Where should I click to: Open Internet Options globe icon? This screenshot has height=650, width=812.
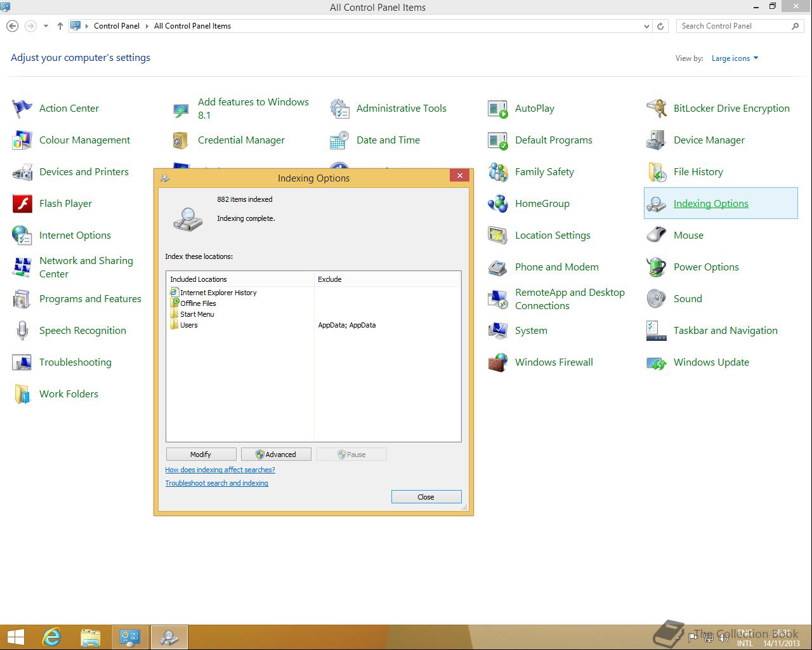(22, 235)
